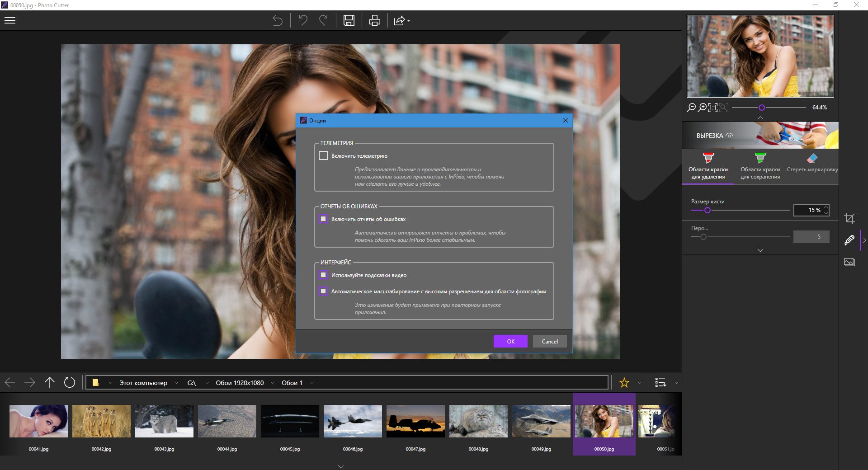
Task: Enable the Включить телеметрию checkbox
Action: (323, 156)
